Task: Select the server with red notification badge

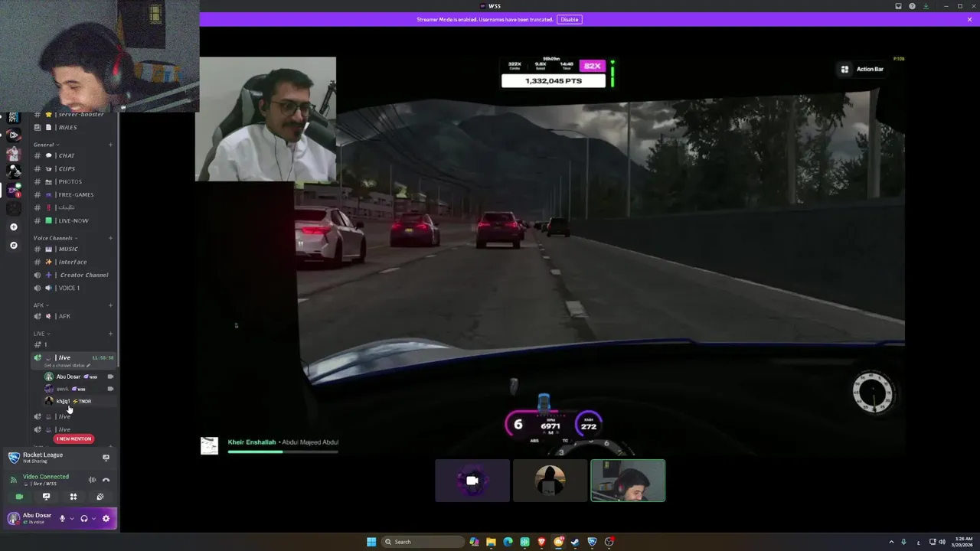Action: pyautogui.click(x=13, y=190)
